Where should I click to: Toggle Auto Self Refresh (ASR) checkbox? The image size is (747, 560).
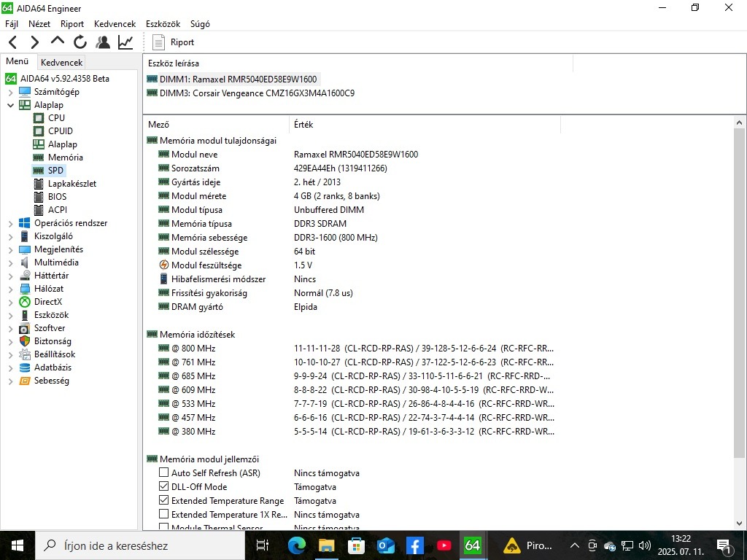(x=163, y=472)
